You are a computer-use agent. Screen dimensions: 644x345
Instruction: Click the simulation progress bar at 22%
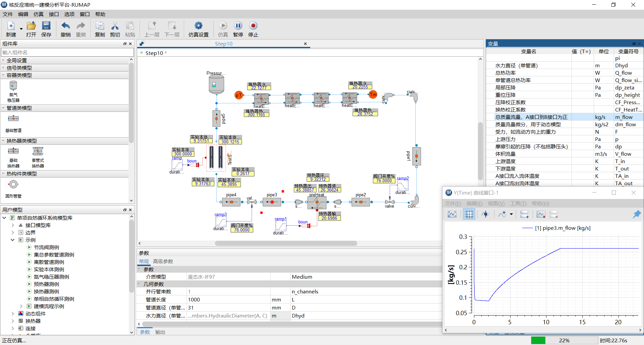[x=564, y=340]
